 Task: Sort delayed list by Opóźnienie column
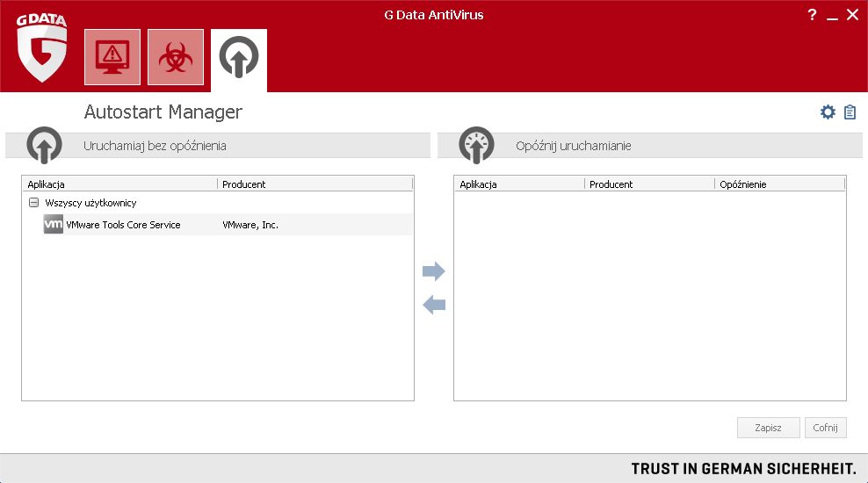[780, 184]
